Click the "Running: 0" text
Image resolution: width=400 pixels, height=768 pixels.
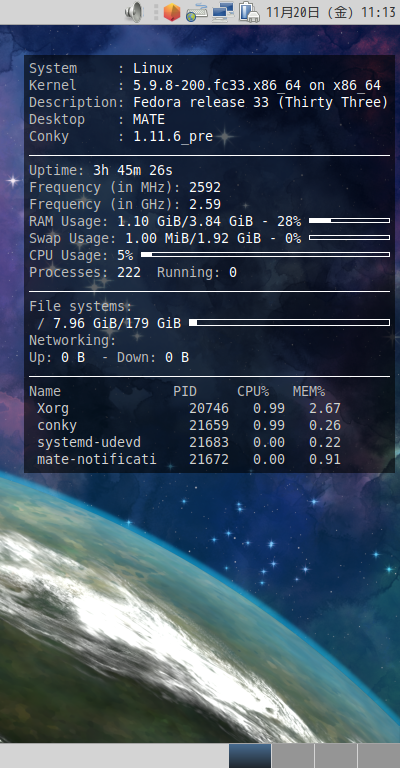click(197, 272)
